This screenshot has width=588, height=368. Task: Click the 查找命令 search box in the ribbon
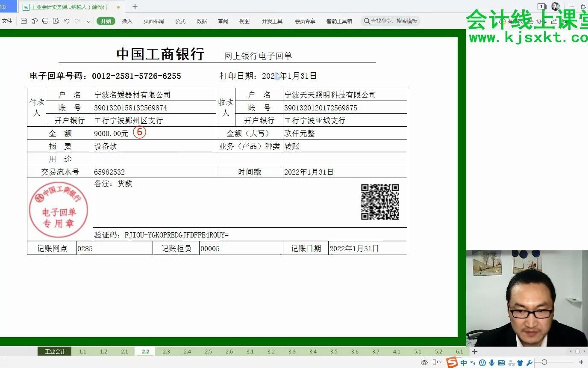pyautogui.click(x=391, y=21)
